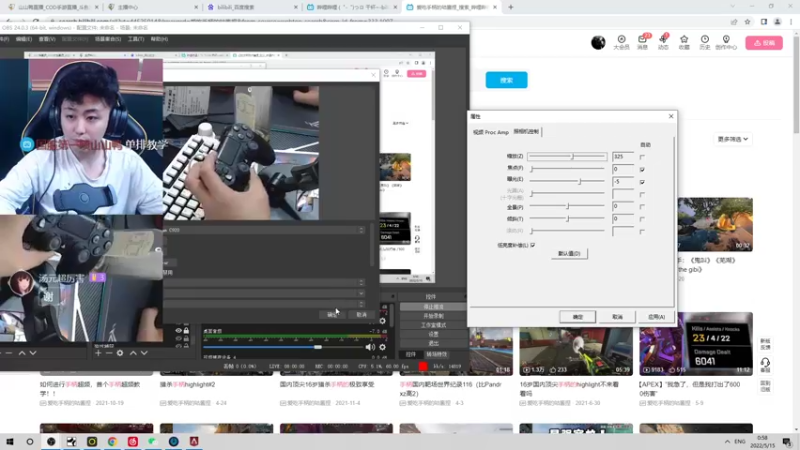
Task: Open a new browser tab with plus
Action: [511, 7]
